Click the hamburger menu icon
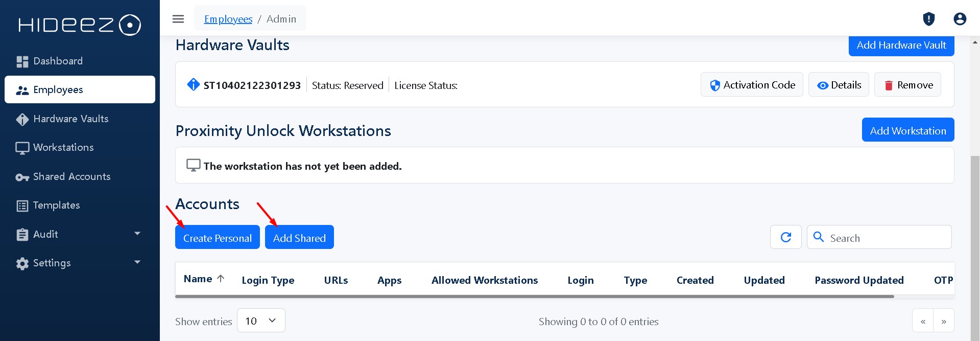This screenshot has width=980, height=341. [178, 19]
